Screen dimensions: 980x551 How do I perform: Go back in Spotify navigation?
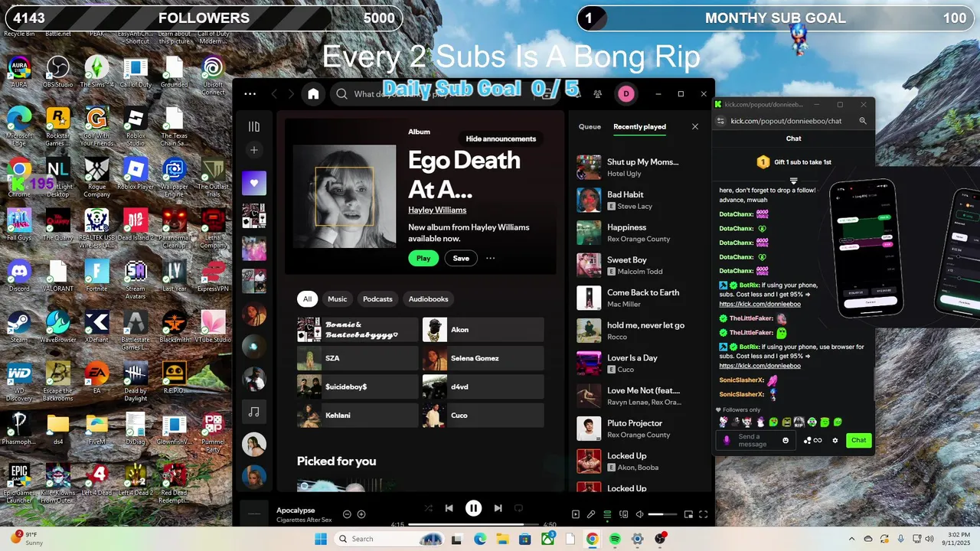(x=274, y=94)
